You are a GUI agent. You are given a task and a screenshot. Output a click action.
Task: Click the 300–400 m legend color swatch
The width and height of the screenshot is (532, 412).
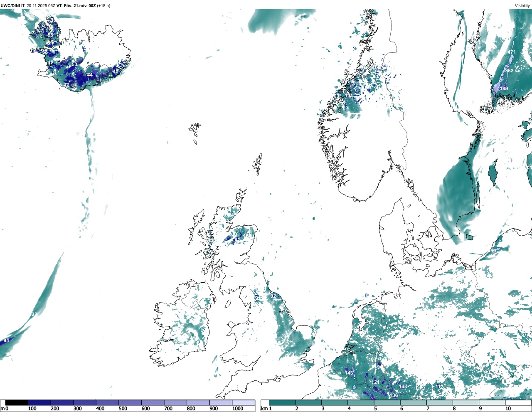point(85,402)
